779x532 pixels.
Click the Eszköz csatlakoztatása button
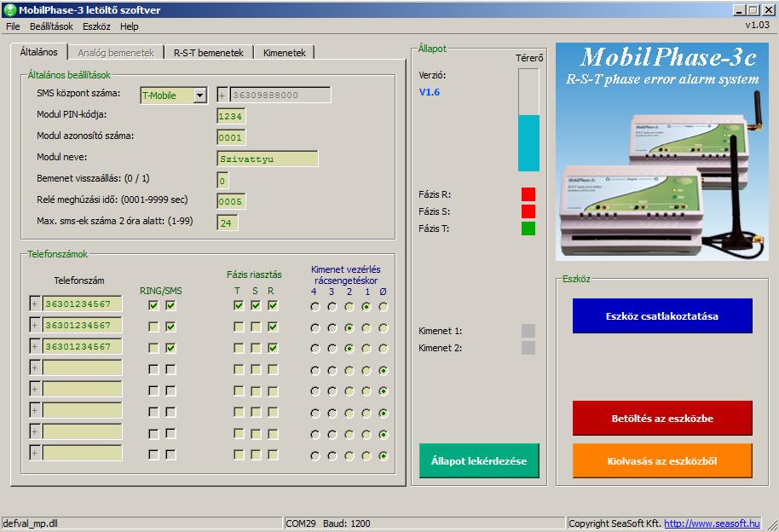(x=662, y=315)
